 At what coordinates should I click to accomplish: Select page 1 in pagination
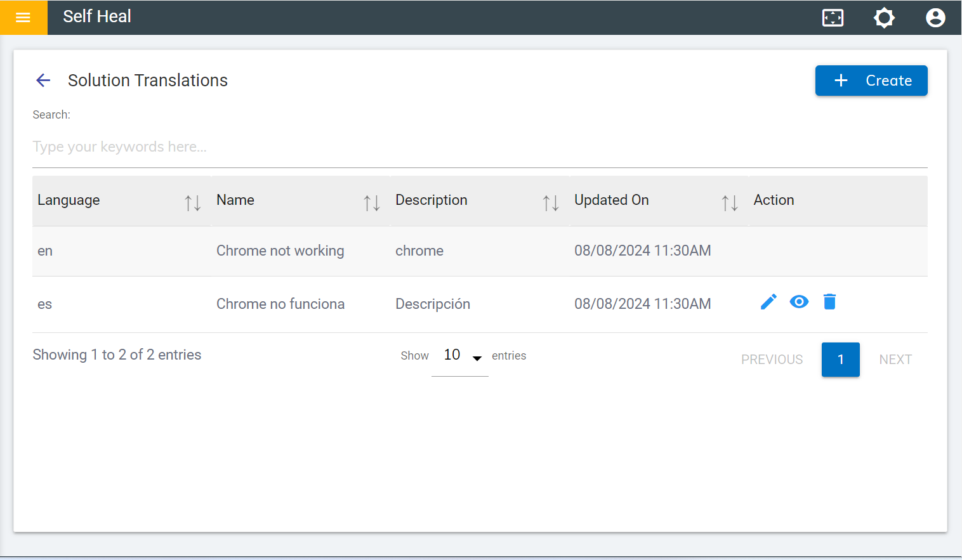pos(840,360)
